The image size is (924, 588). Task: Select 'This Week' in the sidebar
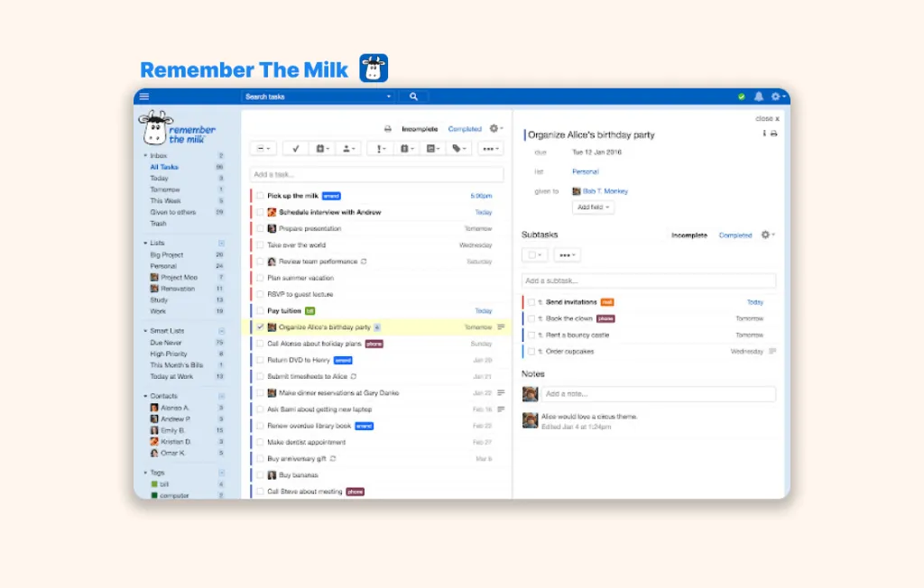click(x=165, y=201)
